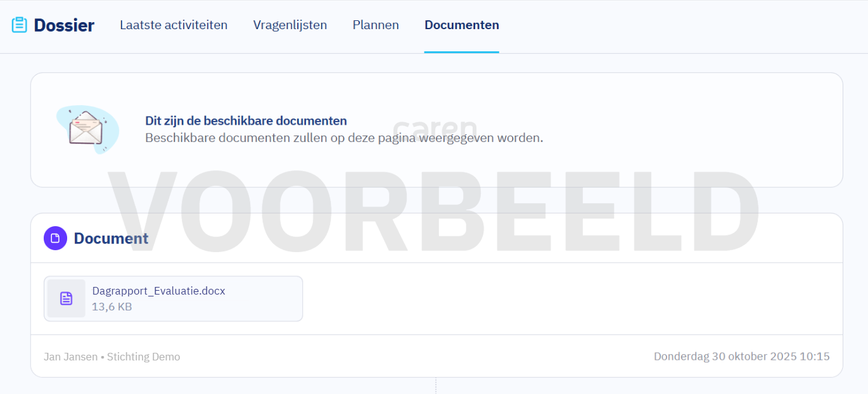Switch to the Plannen tab
This screenshot has width=868, height=394.
375,25
